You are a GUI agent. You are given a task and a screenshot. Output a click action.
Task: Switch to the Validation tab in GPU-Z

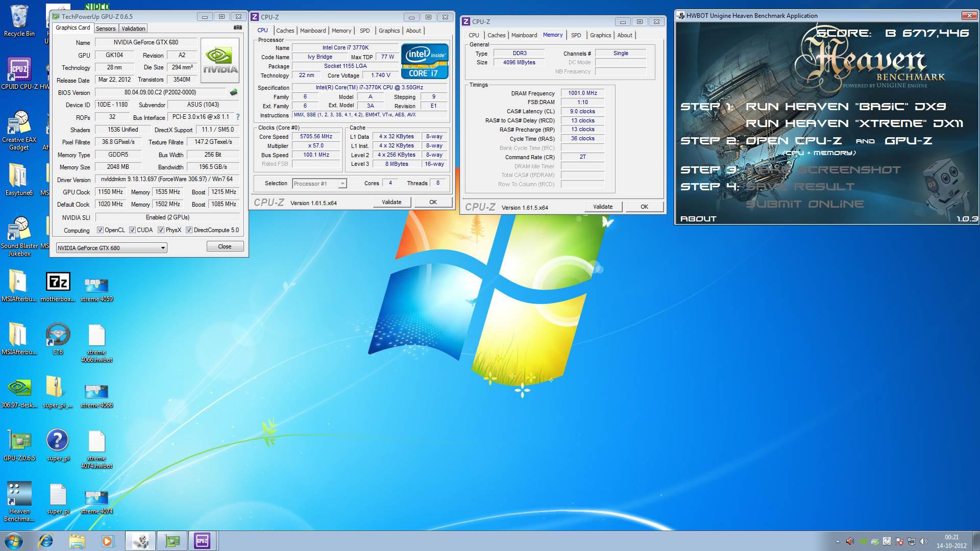[x=133, y=29]
